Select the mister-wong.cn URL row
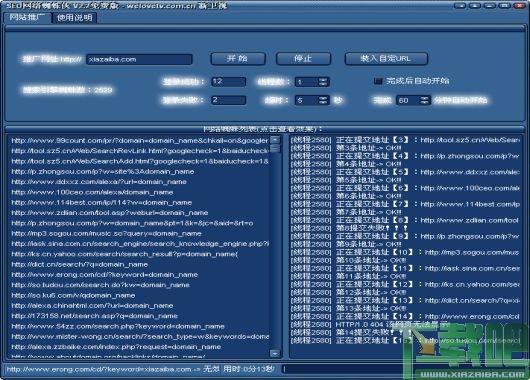The width and height of the screenshot is (530, 380). pos(140,337)
